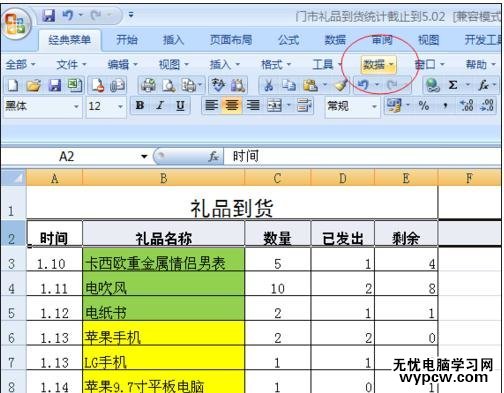Click the document permission icon with red stop sign
This screenshot has width=504, height=393.
tap(97, 86)
